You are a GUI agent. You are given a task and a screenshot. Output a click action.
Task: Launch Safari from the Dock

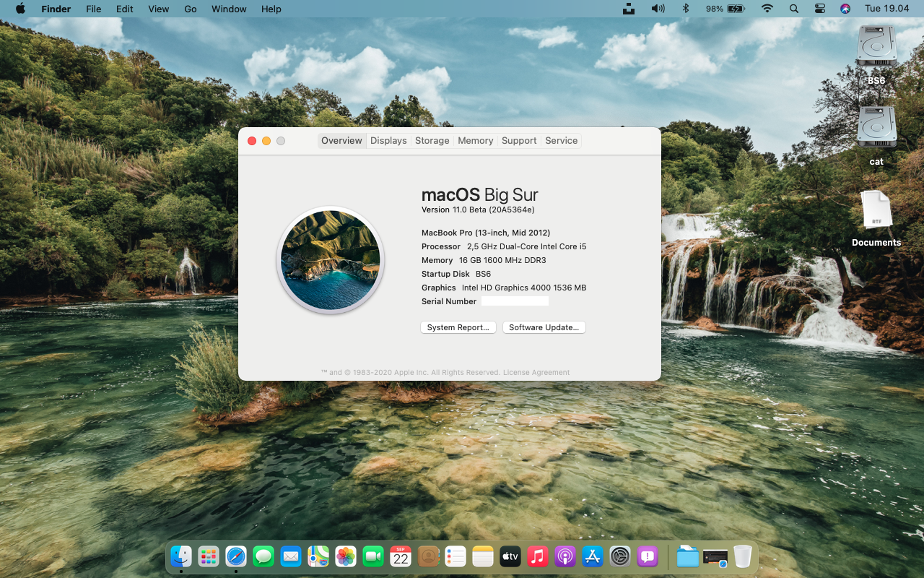click(x=236, y=556)
